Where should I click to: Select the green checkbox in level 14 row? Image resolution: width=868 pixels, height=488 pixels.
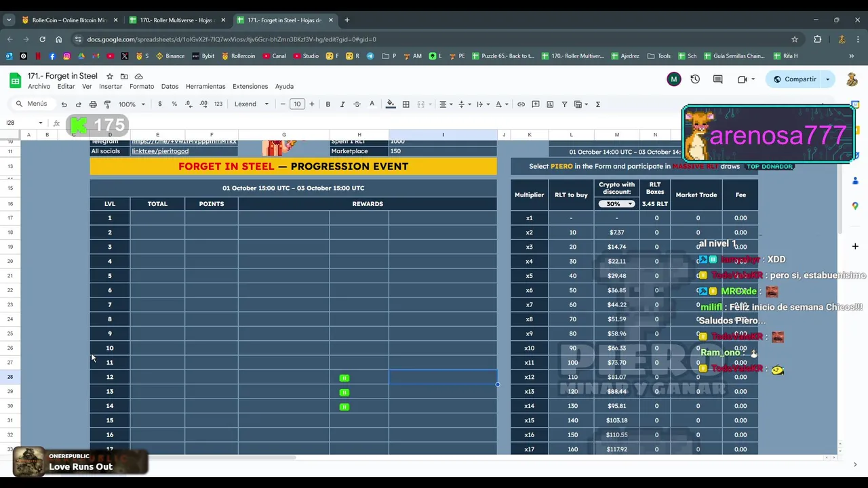pyautogui.click(x=344, y=407)
